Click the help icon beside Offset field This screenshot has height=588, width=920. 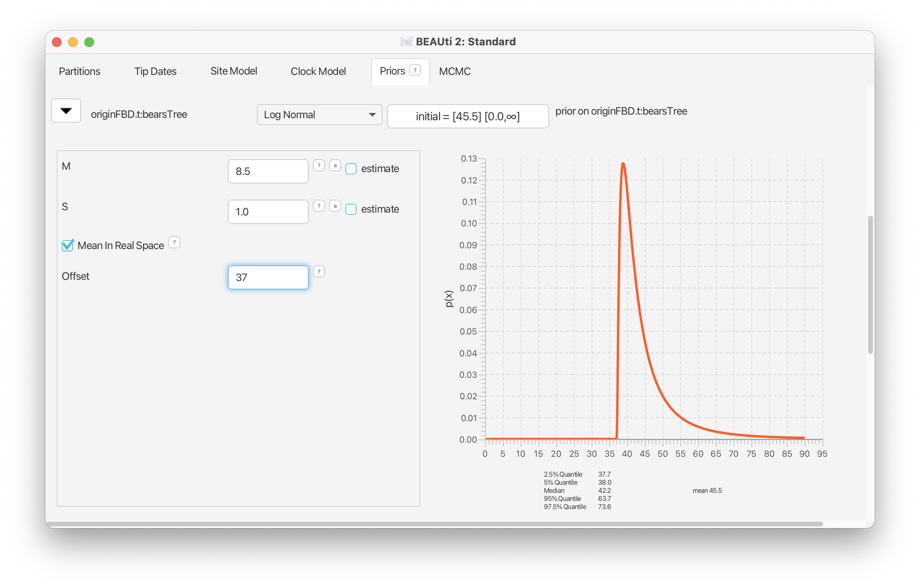319,271
